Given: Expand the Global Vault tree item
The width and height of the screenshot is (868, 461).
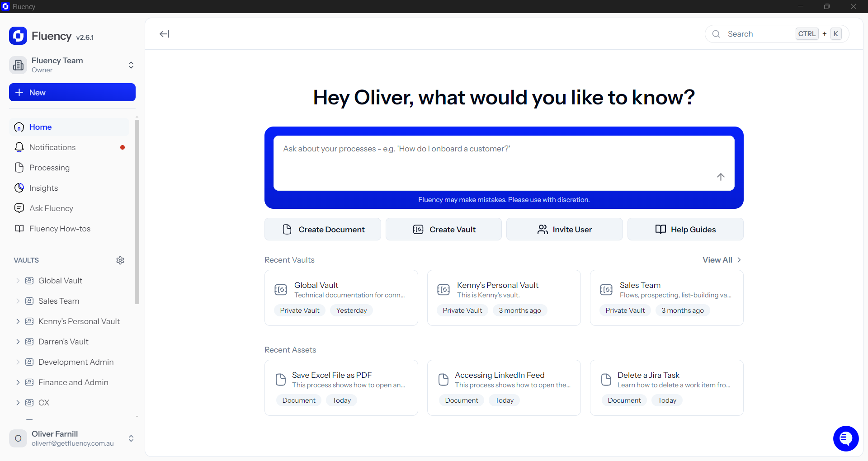Looking at the screenshot, I should coord(18,281).
